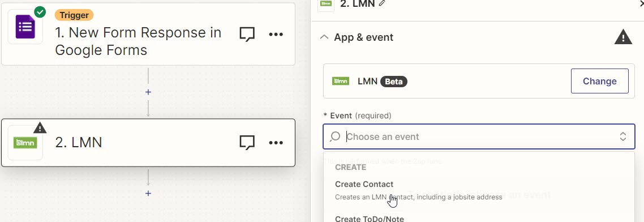
Task: Add step between trigger and LMN
Action: click(148, 92)
